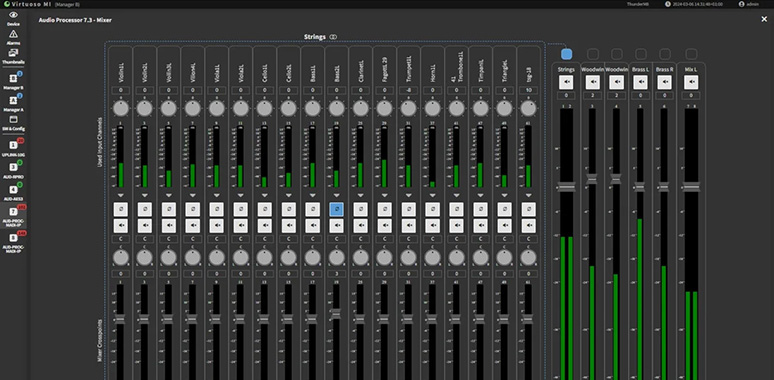
Task: Toggle phase invert on the Viola1L channel
Action: pyautogui.click(x=217, y=209)
